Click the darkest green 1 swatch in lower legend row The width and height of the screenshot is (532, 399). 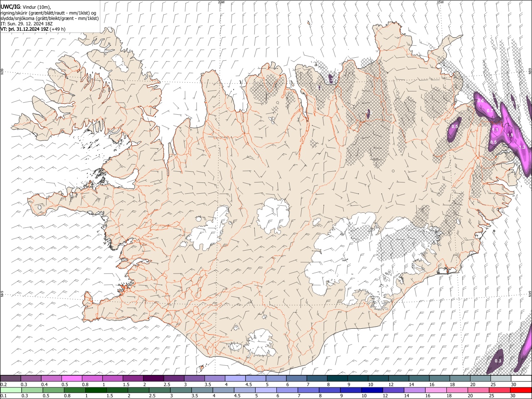pos(96,390)
